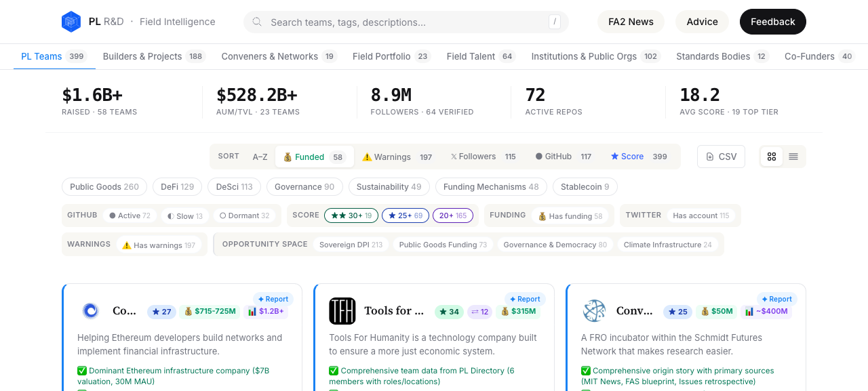Click the $315M funding badge
The width and height of the screenshot is (868, 391).
point(518,312)
